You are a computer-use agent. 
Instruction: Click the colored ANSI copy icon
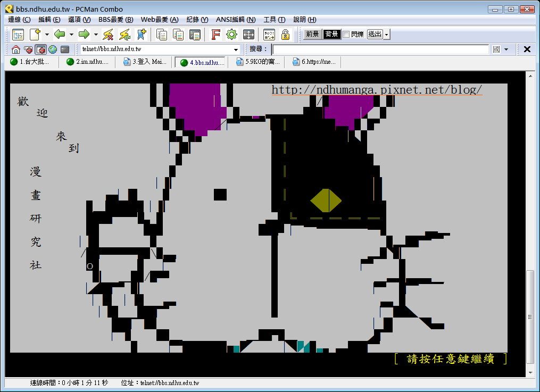coord(178,35)
